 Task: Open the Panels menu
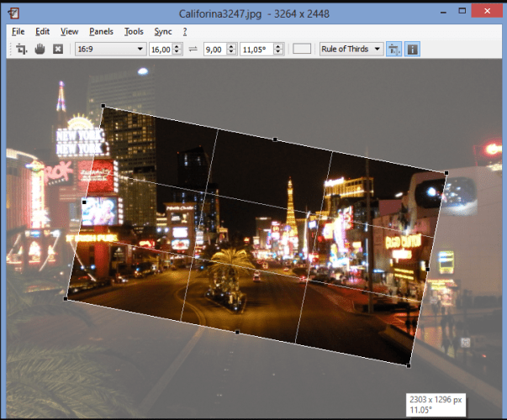[101, 31]
